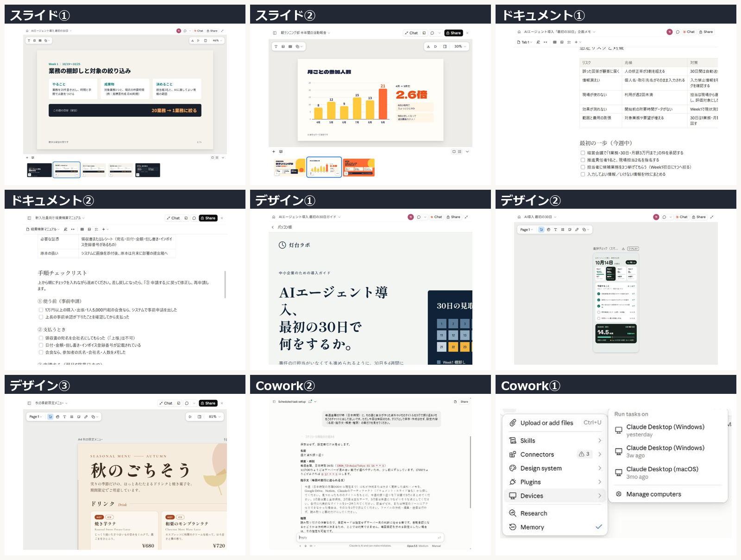
Task: Click Chat button in デザイン③ header
Action: [x=166, y=403]
